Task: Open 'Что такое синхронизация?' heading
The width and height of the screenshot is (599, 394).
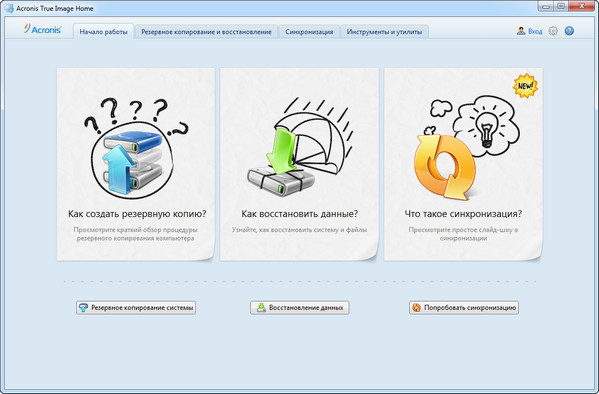Action: click(463, 214)
